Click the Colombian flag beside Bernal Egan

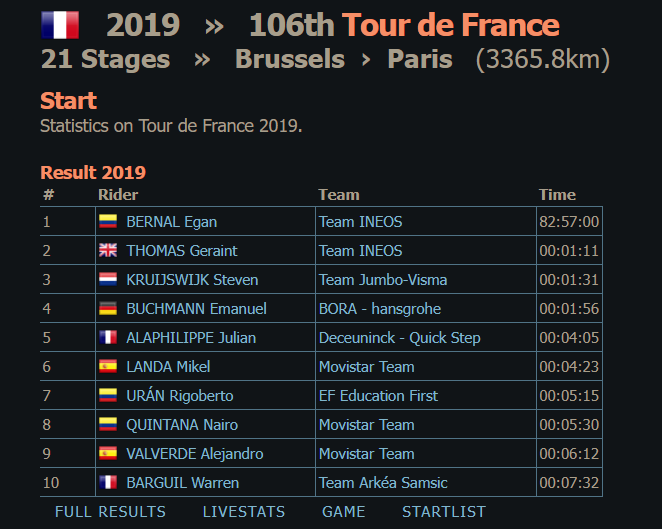pyautogui.click(x=108, y=222)
